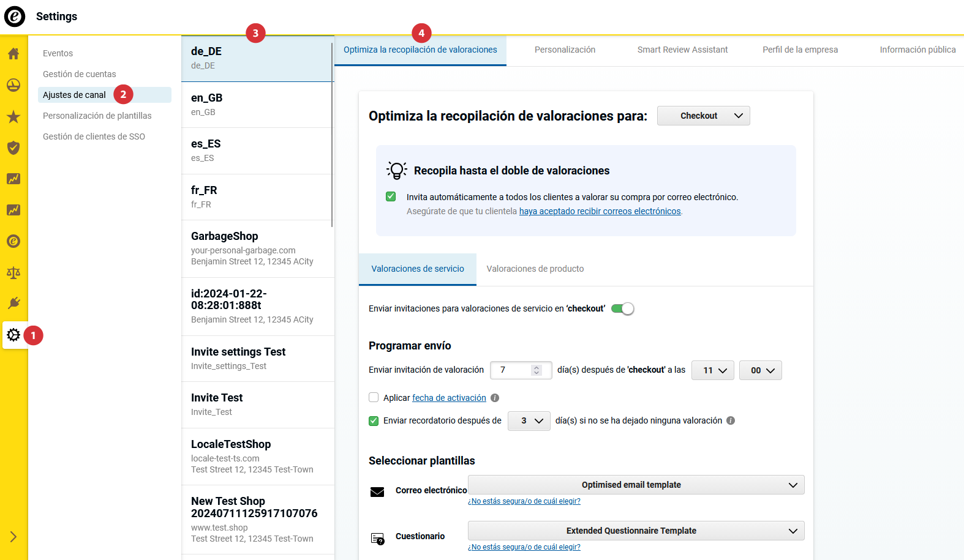This screenshot has height=560, width=964.
Task: Click the info icon after reminder text
Action: [x=731, y=420]
